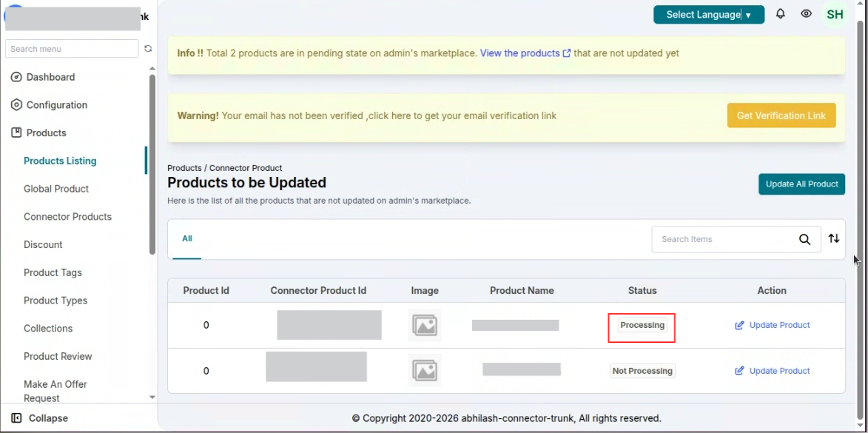Open the Select Language dropdown

(709, 15)
